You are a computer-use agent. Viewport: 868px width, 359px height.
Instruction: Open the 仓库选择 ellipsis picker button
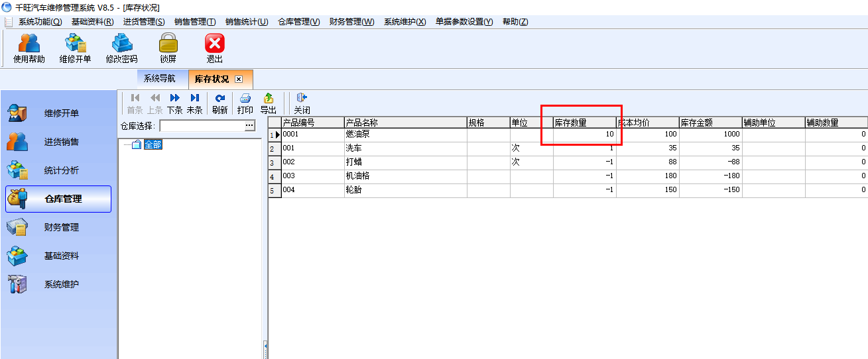[x=250, y=126]
